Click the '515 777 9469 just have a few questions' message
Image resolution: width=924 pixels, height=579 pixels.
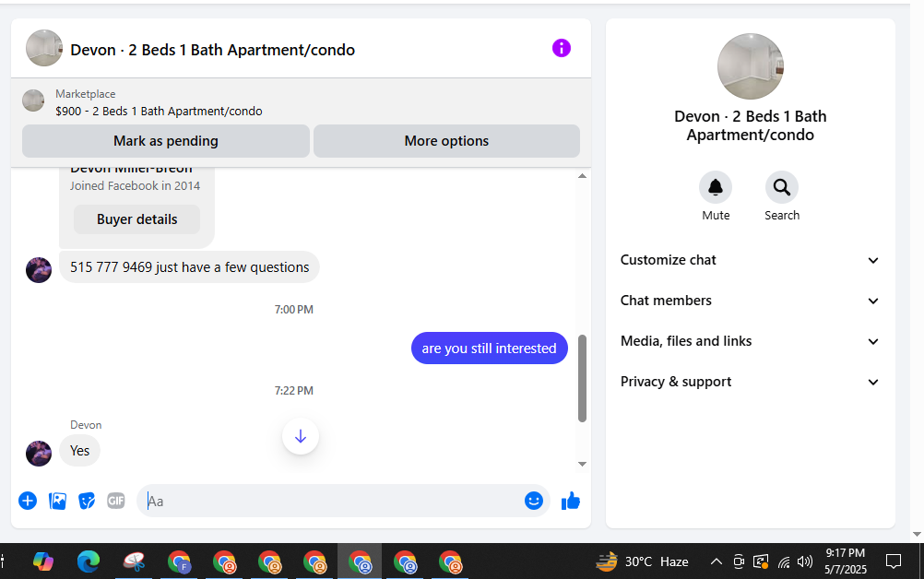pos(189,267)
